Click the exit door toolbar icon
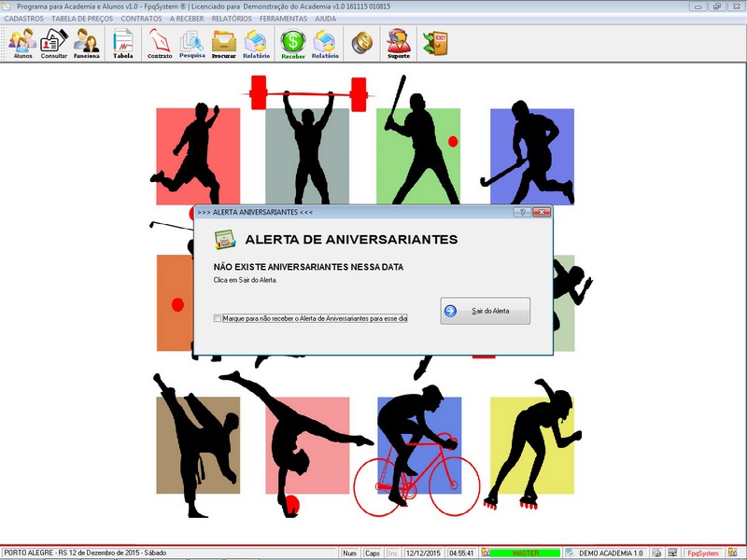This screenshot has height=560, width=747. coord(435,43)
